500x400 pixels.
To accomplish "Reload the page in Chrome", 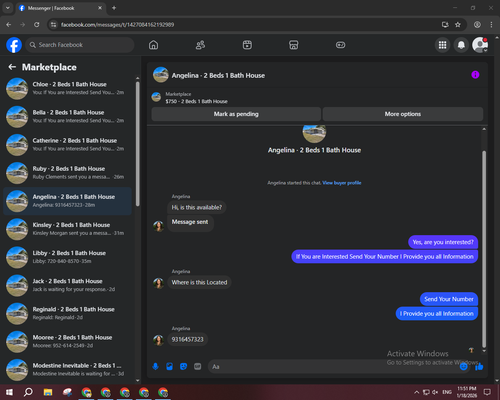I will pos(37,24).
